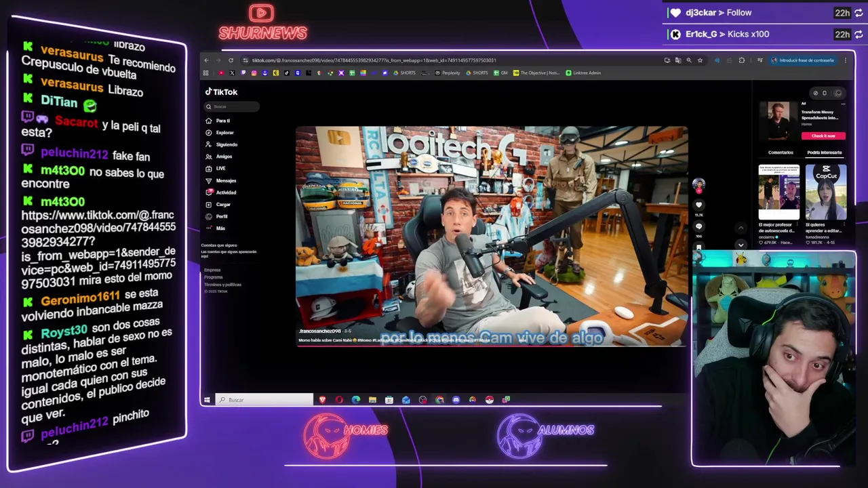Go to Siguiendo in TikTok sidebar
The image size is (868, 488).
[222, 144]
